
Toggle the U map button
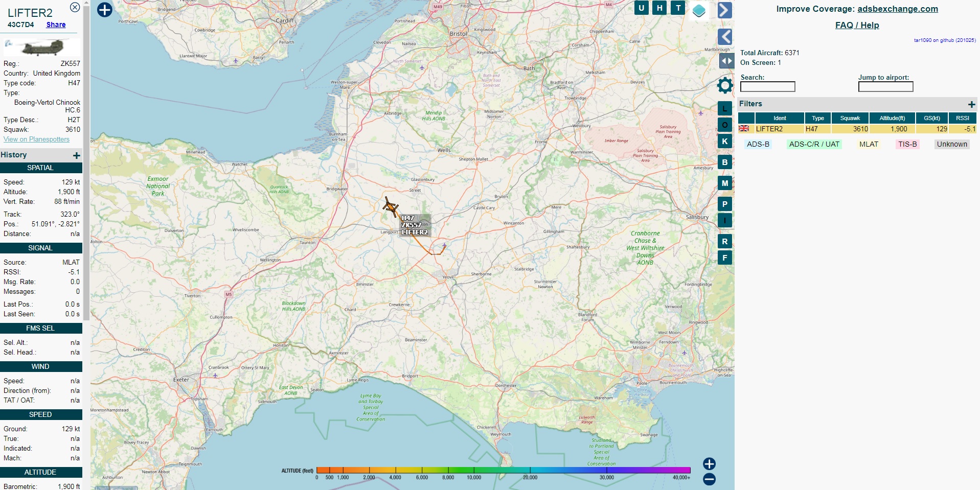641,8
